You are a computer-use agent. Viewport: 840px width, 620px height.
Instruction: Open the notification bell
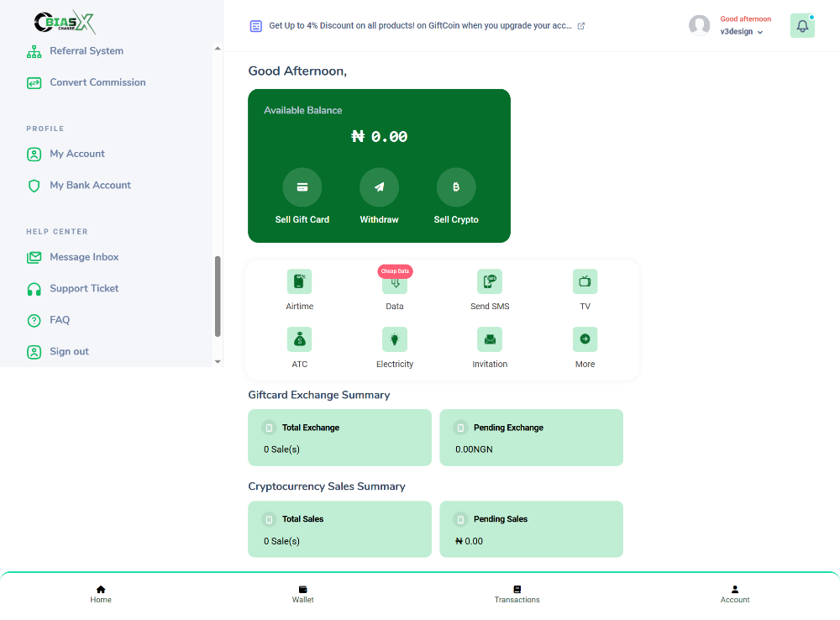point(802,26)
